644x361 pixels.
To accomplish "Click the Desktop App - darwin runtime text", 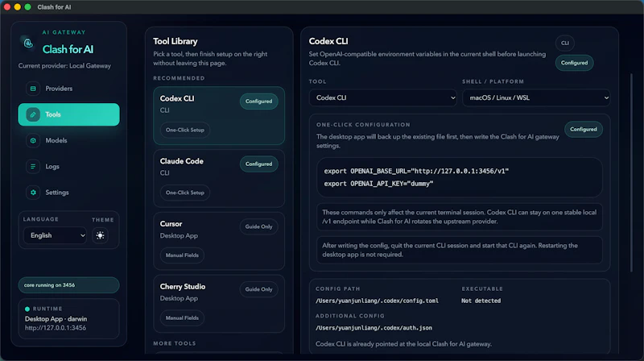I will point(56,318).
